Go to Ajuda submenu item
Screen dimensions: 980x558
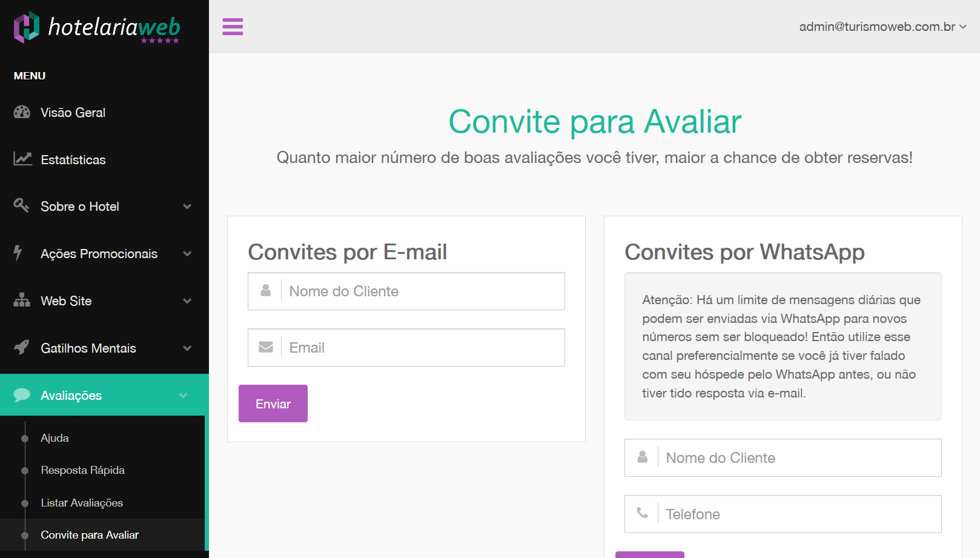tap(55, 438)
